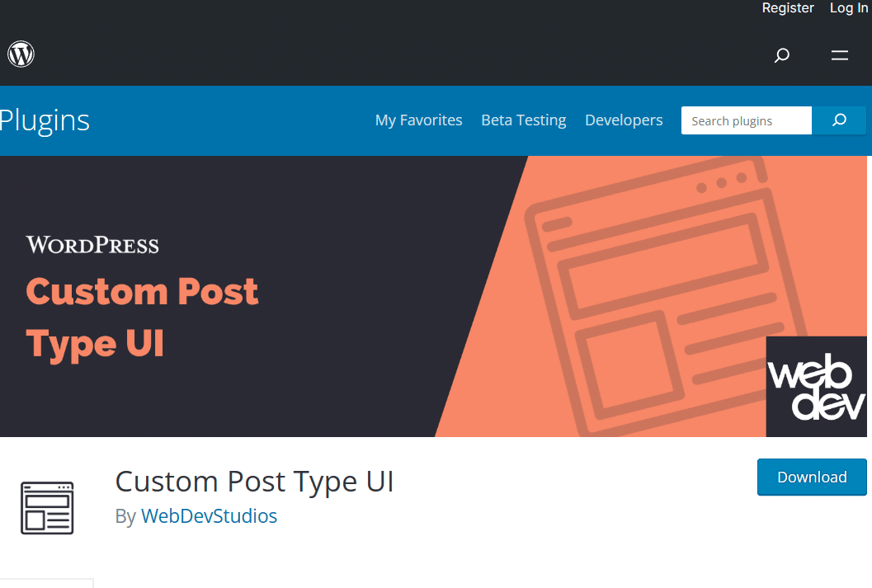
Task: Open the hamburger navigation menu
Action: click(x=839, y=56)
